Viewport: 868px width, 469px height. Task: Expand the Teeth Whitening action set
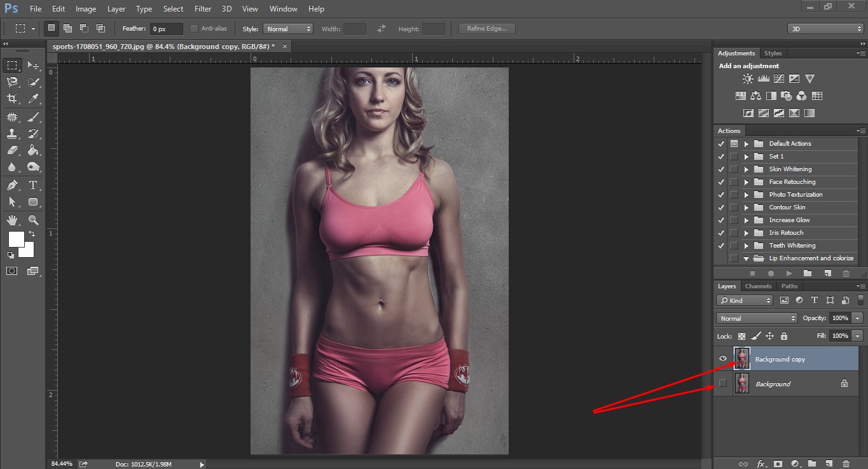(x=747, y=246)
